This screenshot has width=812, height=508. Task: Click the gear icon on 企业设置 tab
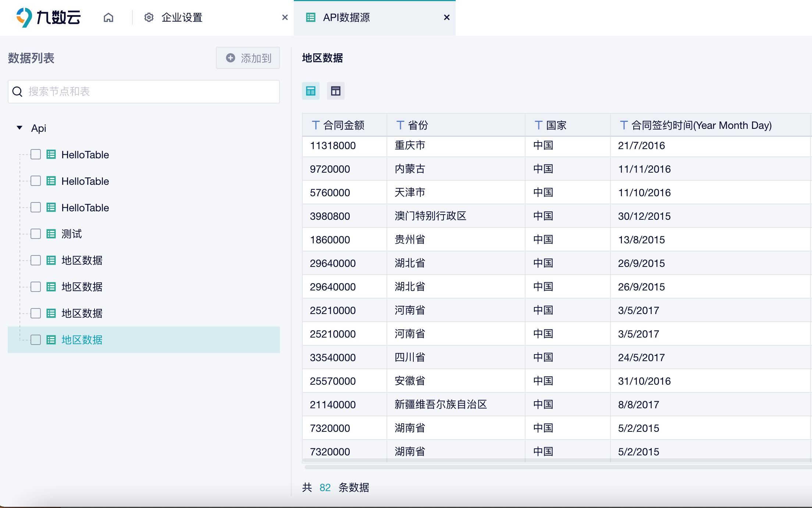(149, 17)
